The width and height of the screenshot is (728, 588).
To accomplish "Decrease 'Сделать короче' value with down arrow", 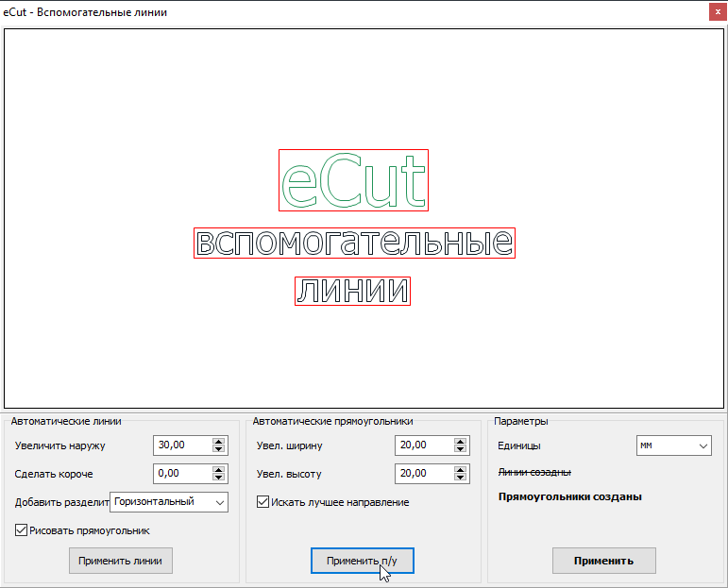I will (x=218, y=477).
